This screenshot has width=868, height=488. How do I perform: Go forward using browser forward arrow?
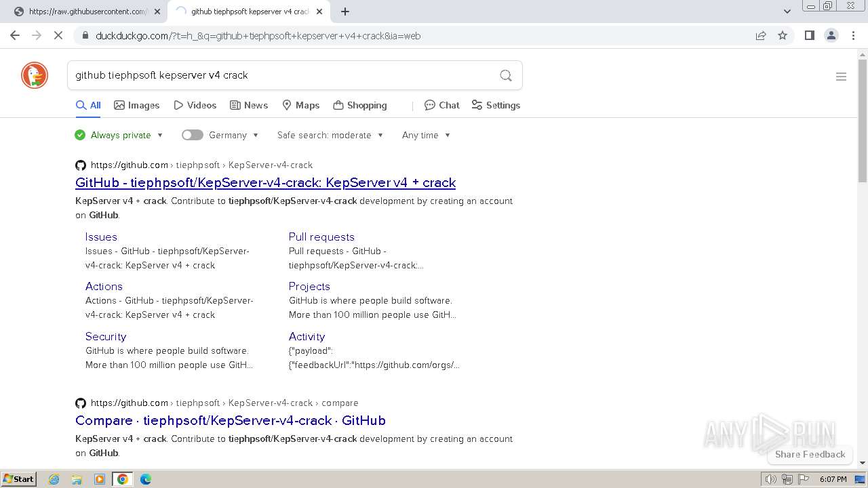(37, 35)
